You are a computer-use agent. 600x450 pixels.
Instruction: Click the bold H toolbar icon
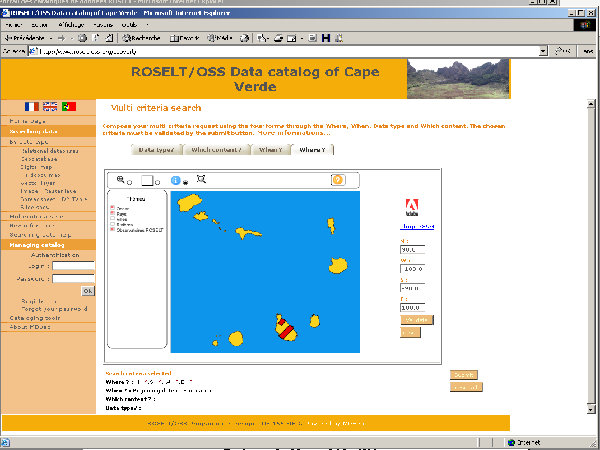[326, 38]
